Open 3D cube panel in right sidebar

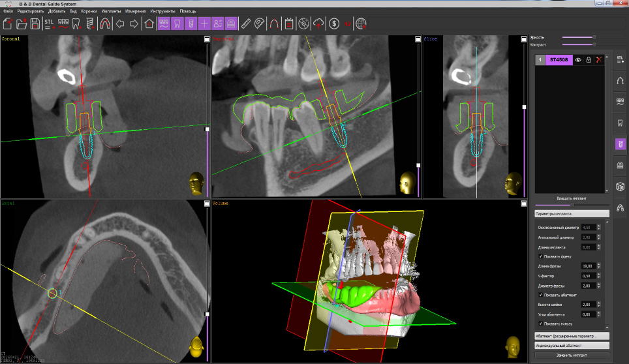point(620,187)
